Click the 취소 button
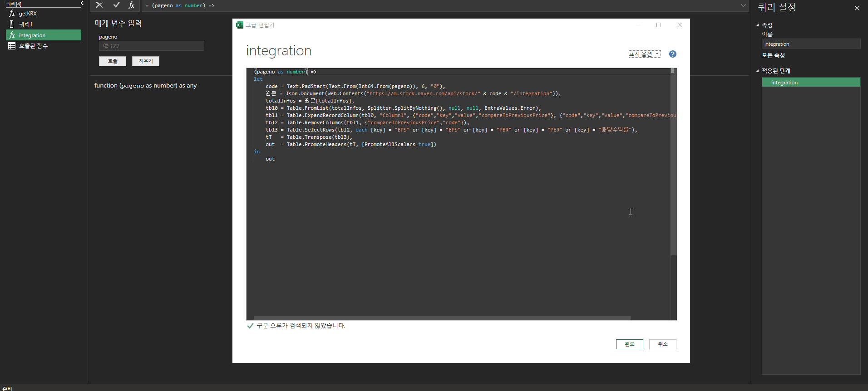 tap(662, 344)
